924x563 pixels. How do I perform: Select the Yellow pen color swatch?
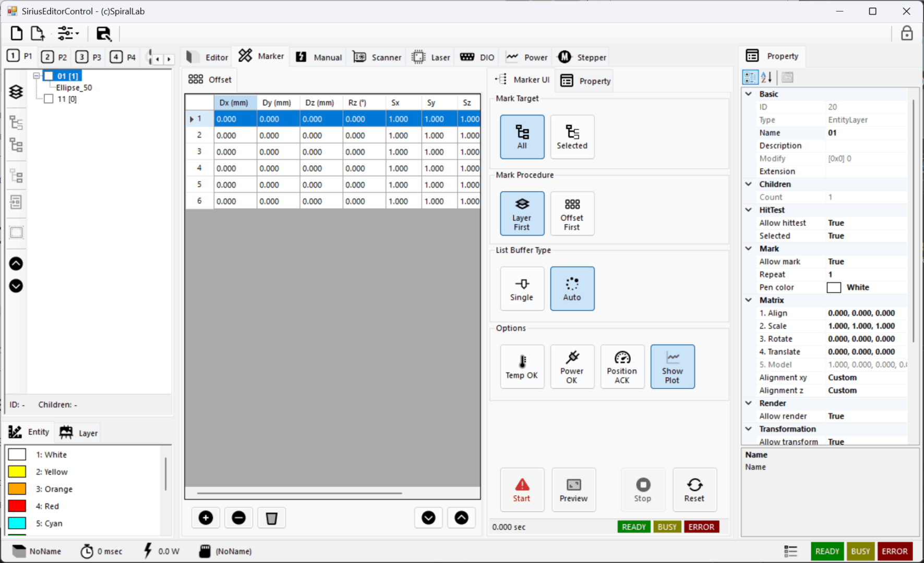[17, 472]
